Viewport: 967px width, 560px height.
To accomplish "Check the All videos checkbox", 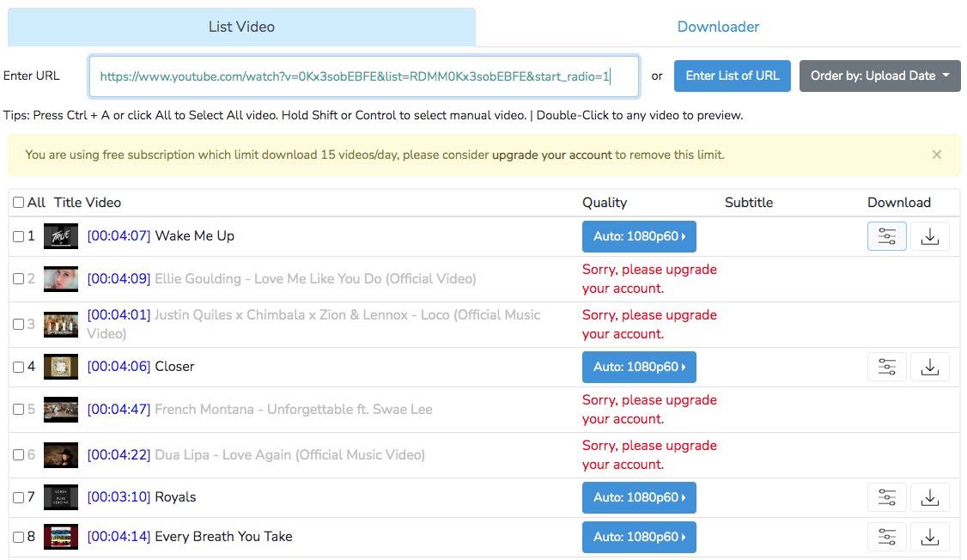I will (x=19, y=203).
